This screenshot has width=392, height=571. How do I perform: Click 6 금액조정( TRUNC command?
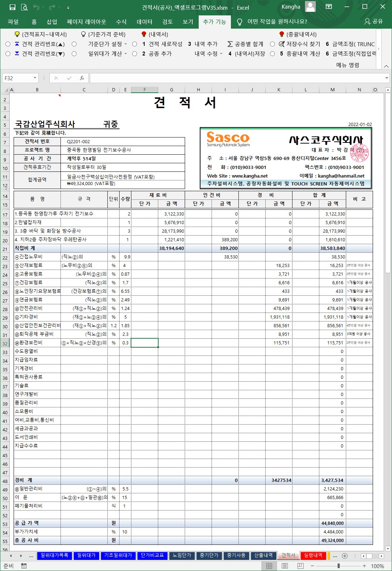pos(350,44)
